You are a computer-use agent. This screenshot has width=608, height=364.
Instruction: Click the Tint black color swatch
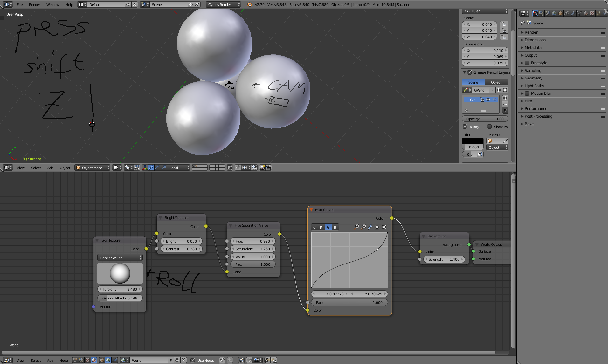[x=473, y=141]
